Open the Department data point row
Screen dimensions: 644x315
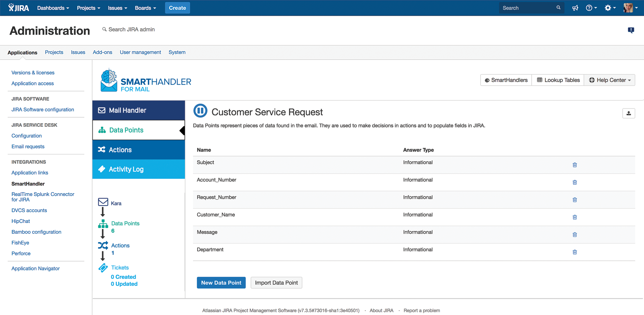[x=414, y=252]
